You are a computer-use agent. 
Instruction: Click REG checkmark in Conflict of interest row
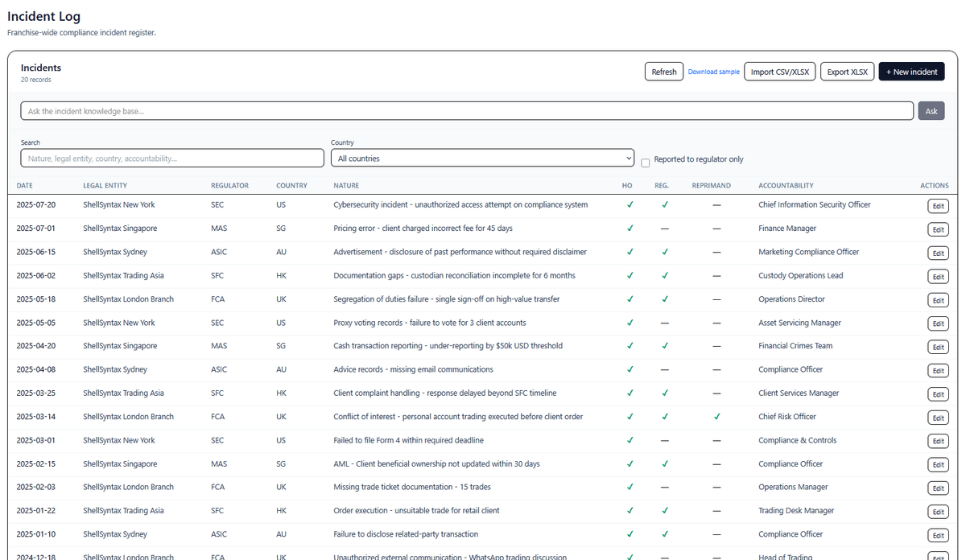(x=665, y=417)
